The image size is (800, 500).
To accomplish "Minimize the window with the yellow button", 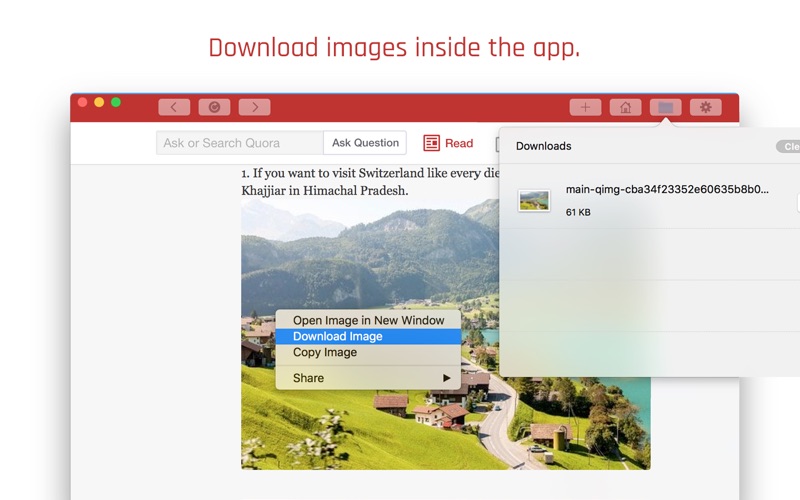I will (99, 102).
